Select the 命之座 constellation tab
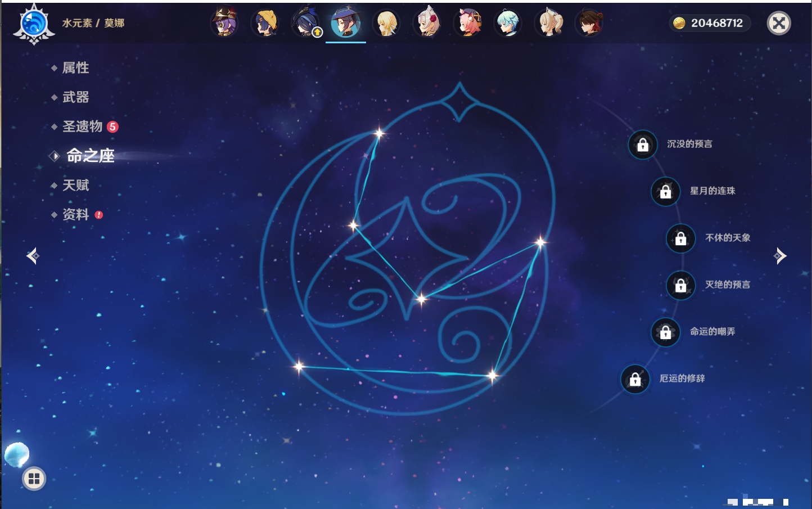 tap(90, 156)
